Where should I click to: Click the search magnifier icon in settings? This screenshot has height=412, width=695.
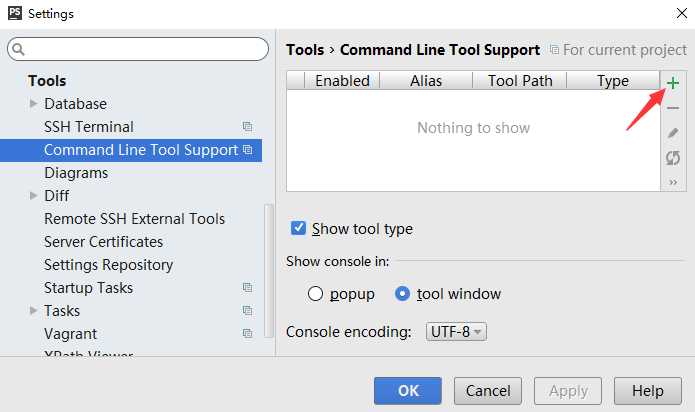pos(18,49)
